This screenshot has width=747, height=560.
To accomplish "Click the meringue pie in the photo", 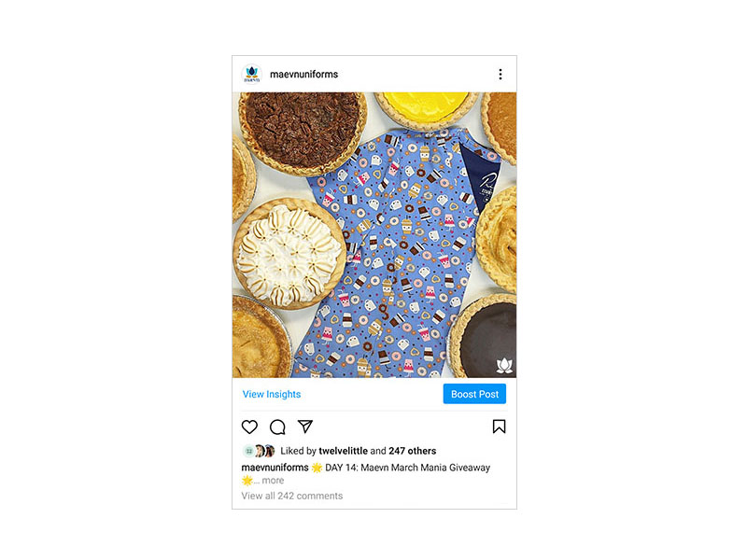I will pyautogui.click(x=289, y=254).
